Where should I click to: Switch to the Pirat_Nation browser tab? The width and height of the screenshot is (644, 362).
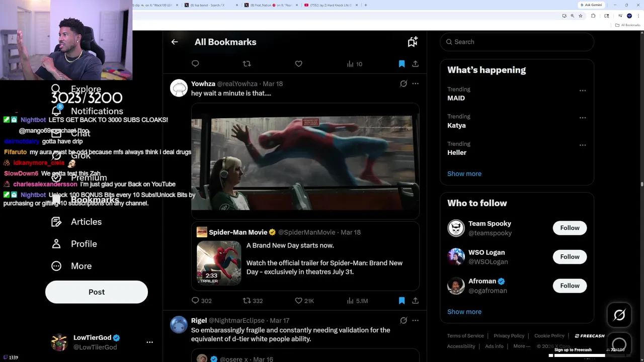click(x=272, y=5)
